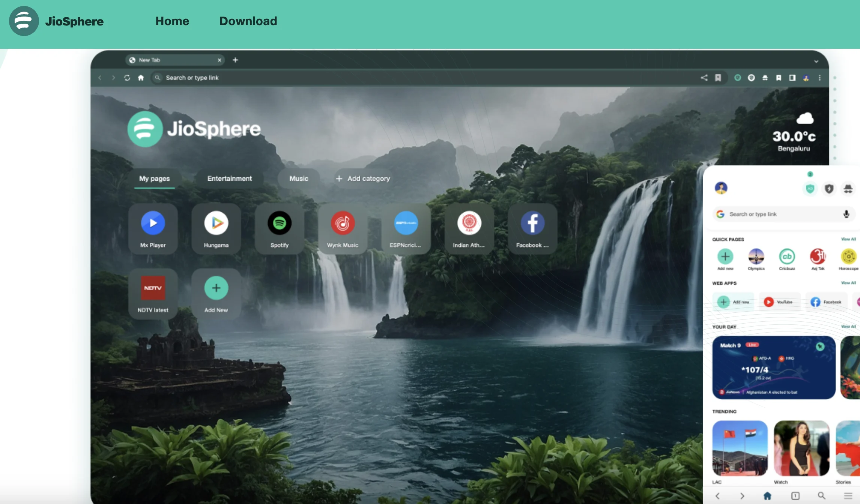Screen dimensions: 860x504
Task: Open the tab switcher in the mobile bottom bar
Action: coord(795,496)
